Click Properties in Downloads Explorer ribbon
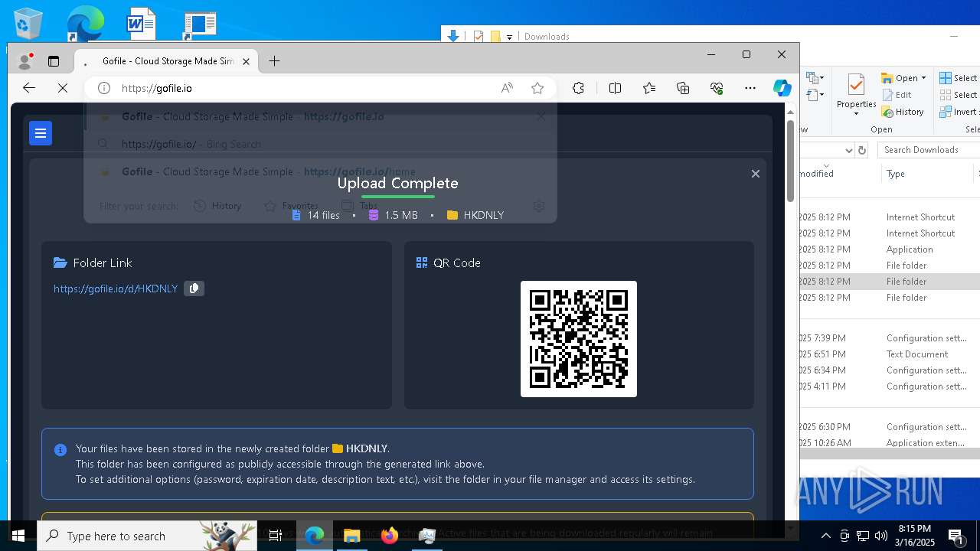This screenshot has height=551, width=980. [x=856, y=92]
